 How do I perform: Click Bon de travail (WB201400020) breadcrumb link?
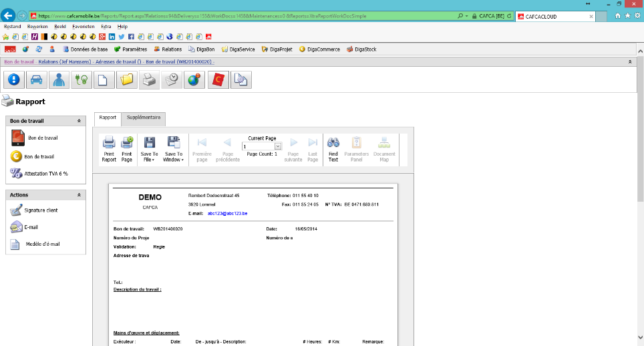[x=178, y=62]
